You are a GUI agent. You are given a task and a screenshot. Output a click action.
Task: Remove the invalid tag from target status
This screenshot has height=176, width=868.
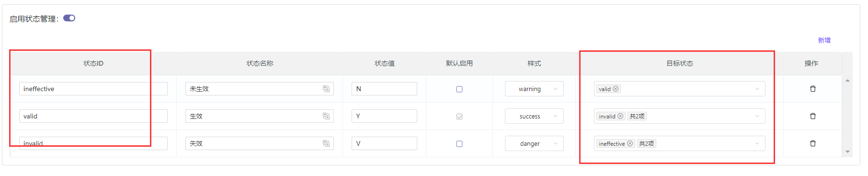[x=620, y=116]
